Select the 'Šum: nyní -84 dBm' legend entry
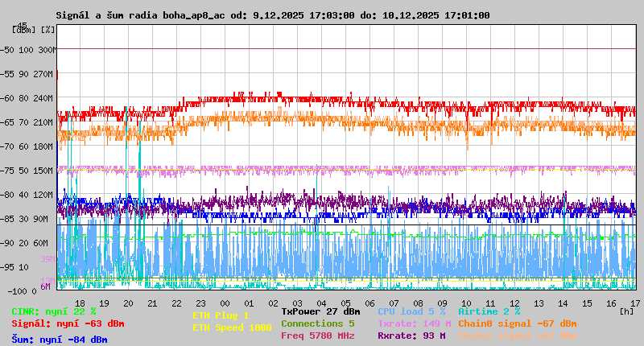Viewport: 644px width, 346px height. coord(60,340)
